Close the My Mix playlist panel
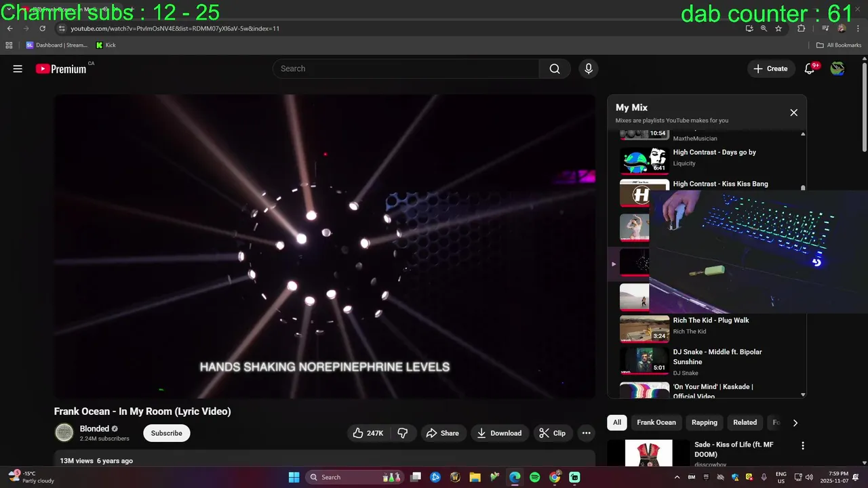 click(x=794, y=113)
